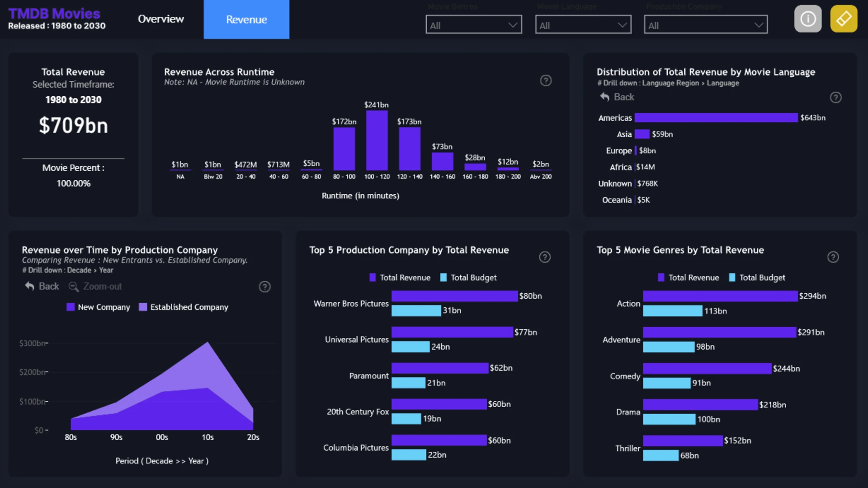Toggle Established Company legend swatch
This screenshot has height=488, width=868.
[x=143, y=307]
